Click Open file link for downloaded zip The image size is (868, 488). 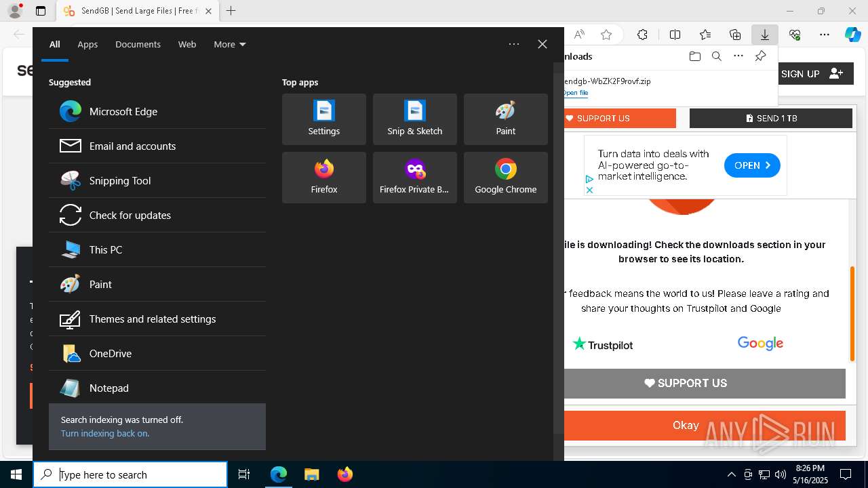tap(576, 93)
